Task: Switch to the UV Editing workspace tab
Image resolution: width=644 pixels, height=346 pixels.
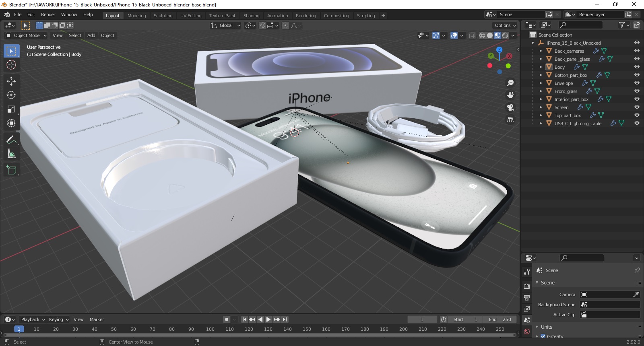Action: coord(191,16)
